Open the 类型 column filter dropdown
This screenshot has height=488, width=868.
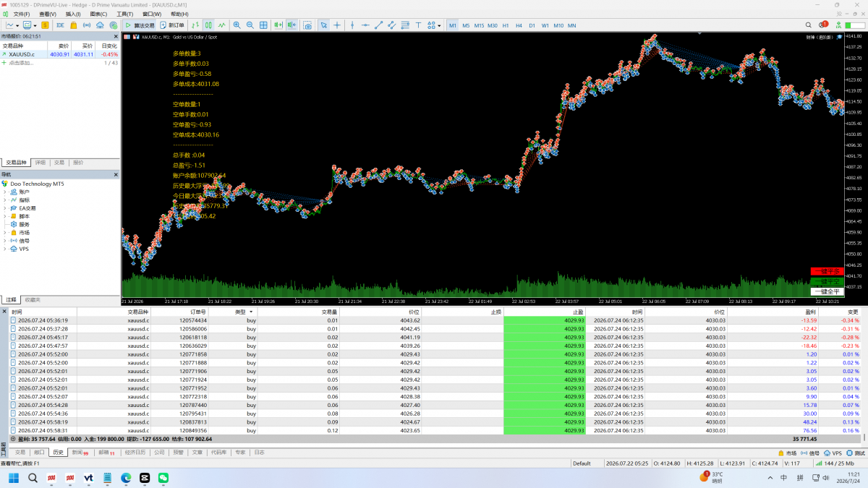251,312
